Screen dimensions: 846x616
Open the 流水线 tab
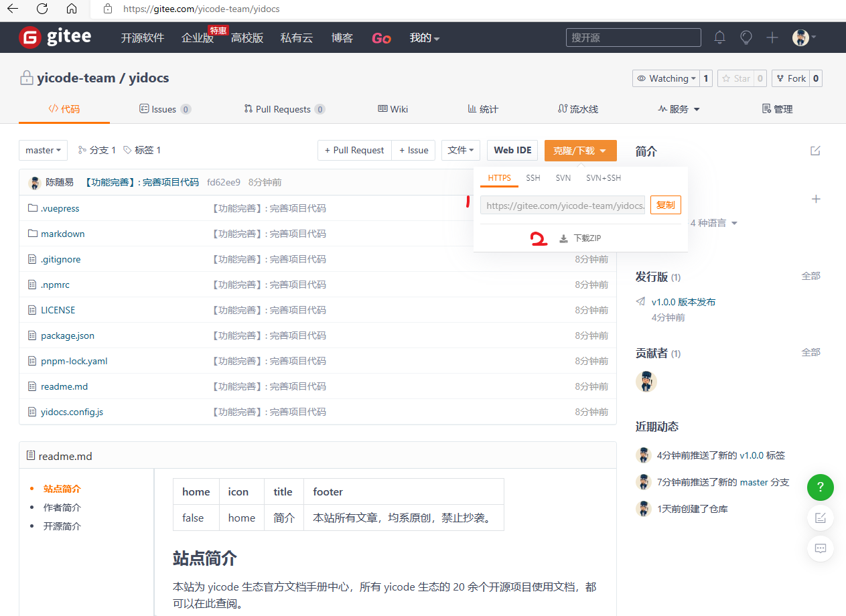pyautogui.click(x=578, y=109)
